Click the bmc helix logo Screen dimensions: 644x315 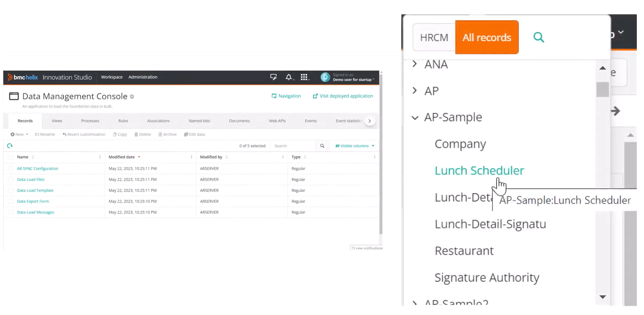click(x=23, y=77)
